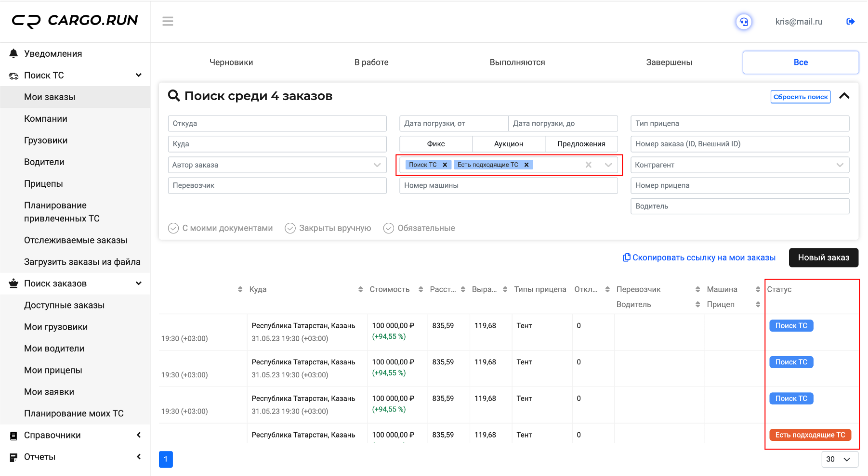Click the Новый заказ button
868x476 pixels.
pos(823,257)
